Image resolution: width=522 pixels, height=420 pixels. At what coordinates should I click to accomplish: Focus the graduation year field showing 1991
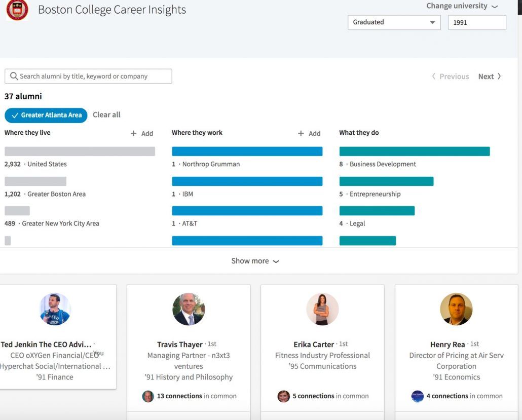[x=477, y=22]
